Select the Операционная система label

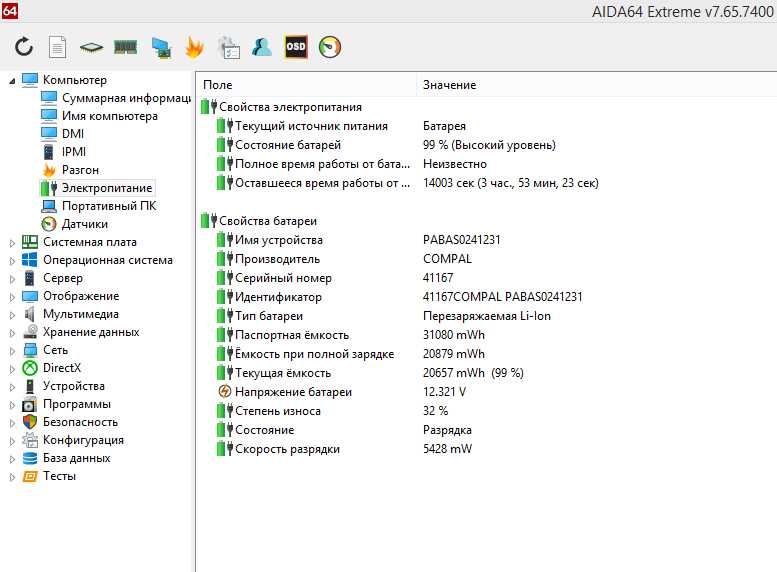pos(108,260)
